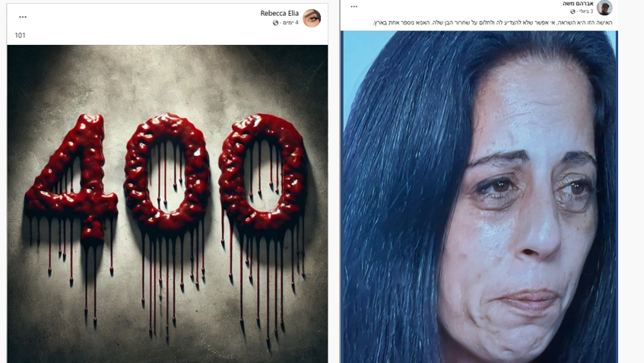The height and width of the screenshot is (363, 644).
Task: Open the bloody 400 image
Action: tap(167, 204)
